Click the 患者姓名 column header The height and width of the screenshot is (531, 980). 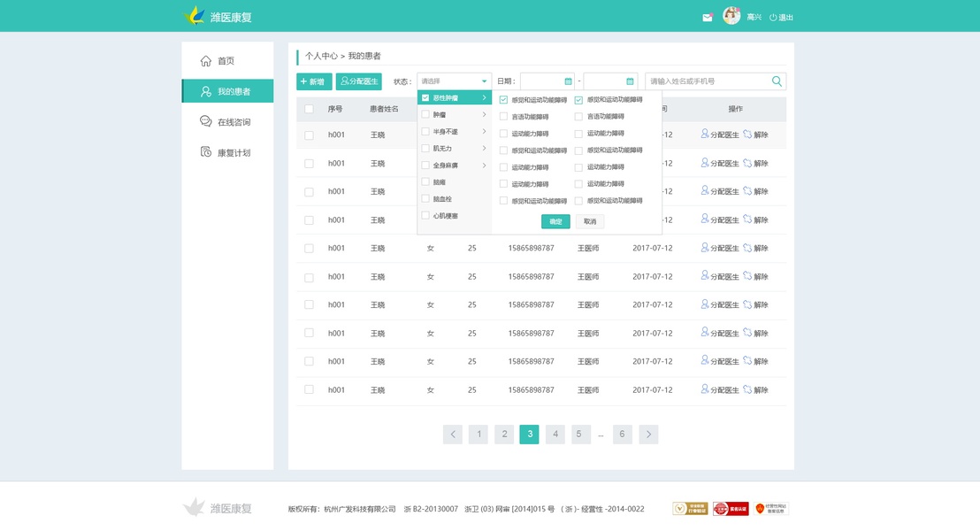click(384, 109)
